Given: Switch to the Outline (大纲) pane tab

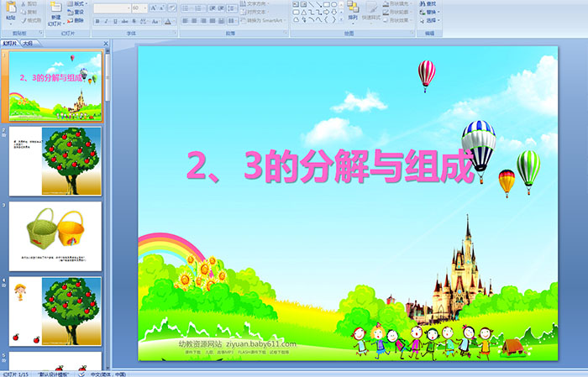Looking at the screenshot, I should tap(28, 44).
